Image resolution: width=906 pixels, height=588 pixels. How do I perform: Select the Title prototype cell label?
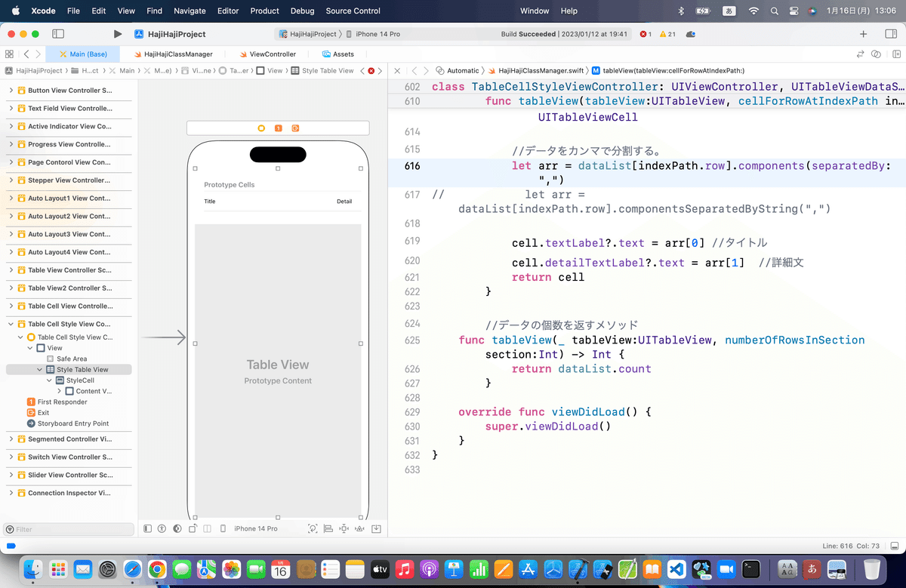coord(210,202)
